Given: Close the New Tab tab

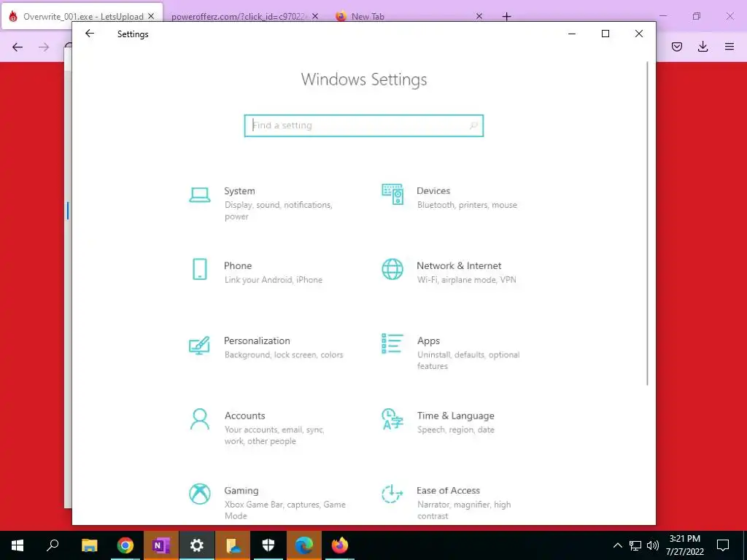Looking at the screenshot, I should click(x=479, y=16).
